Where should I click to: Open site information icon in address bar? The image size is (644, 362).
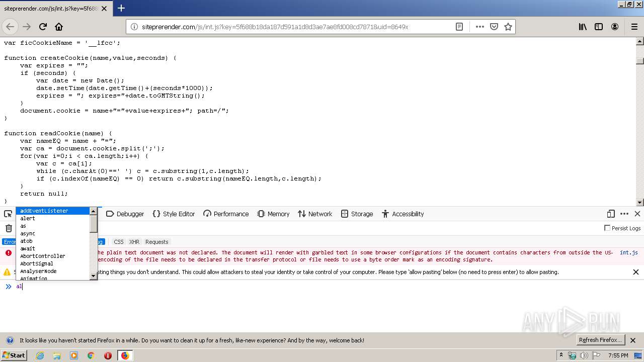coord(134,27)
